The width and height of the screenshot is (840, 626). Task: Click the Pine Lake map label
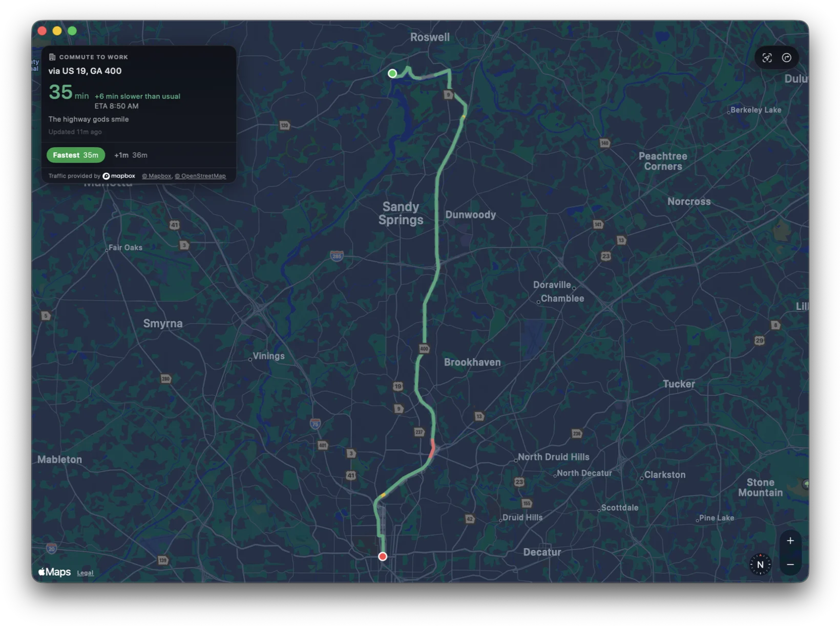coord(717,518)
